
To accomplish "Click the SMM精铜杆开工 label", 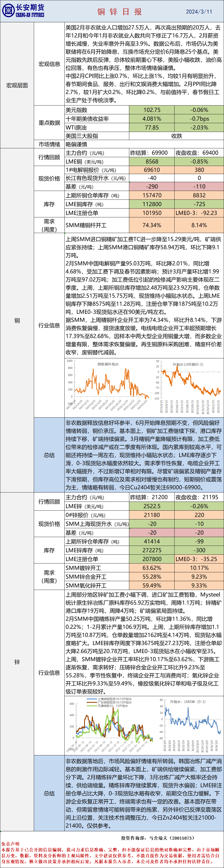I will tap(86, 225).
